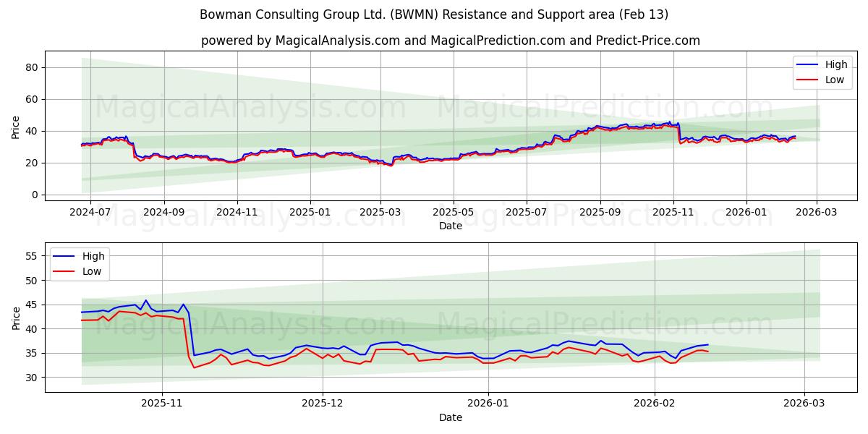This screenshot has width=868, height=434.
Task: Click the '0' price tick on top chart
Action: tap(35, 195)
